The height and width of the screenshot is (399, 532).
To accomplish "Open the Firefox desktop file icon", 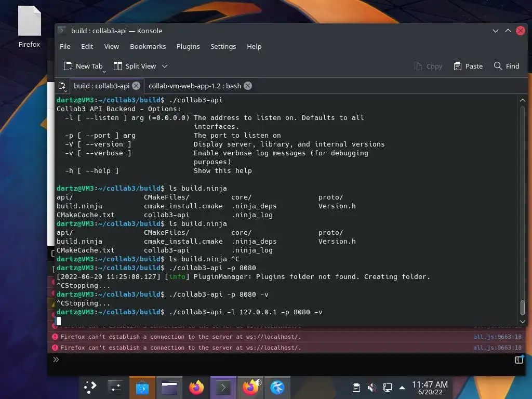I will tap(29, 27).
